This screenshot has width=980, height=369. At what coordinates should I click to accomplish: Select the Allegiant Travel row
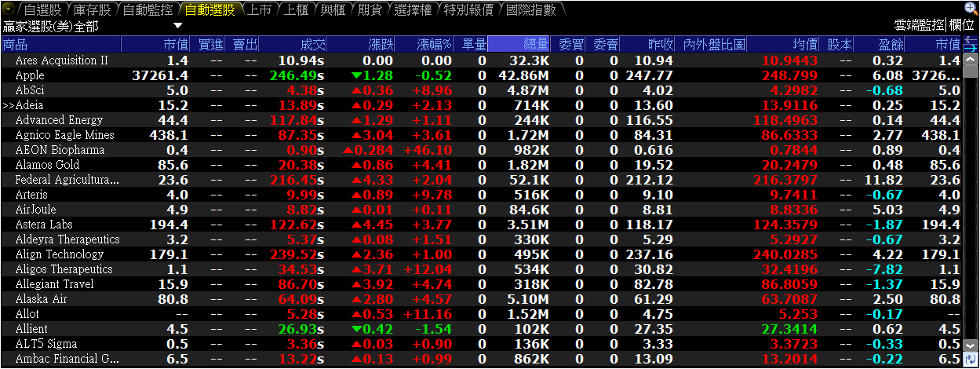coord(482,284)
